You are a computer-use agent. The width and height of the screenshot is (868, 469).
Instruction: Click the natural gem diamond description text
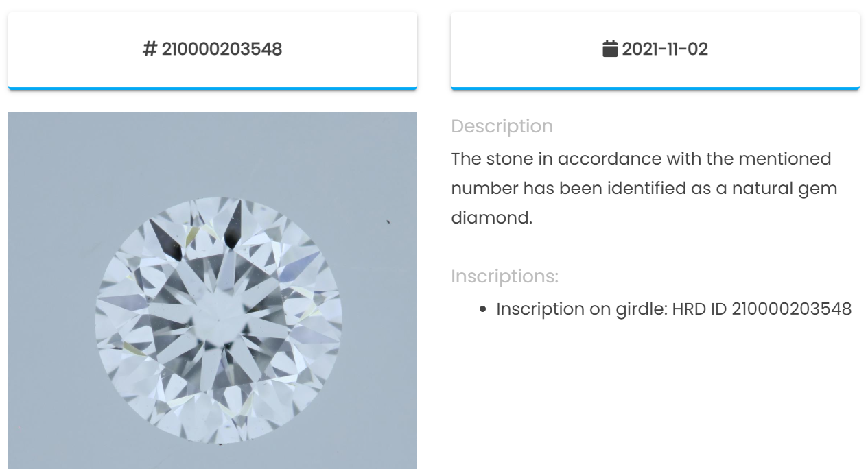coord(644,189)
